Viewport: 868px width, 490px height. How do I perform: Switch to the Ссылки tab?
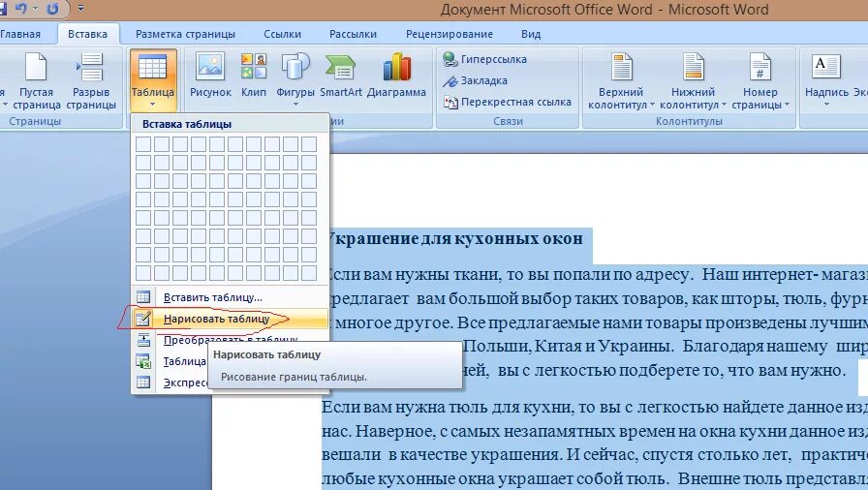coord(282,34)
